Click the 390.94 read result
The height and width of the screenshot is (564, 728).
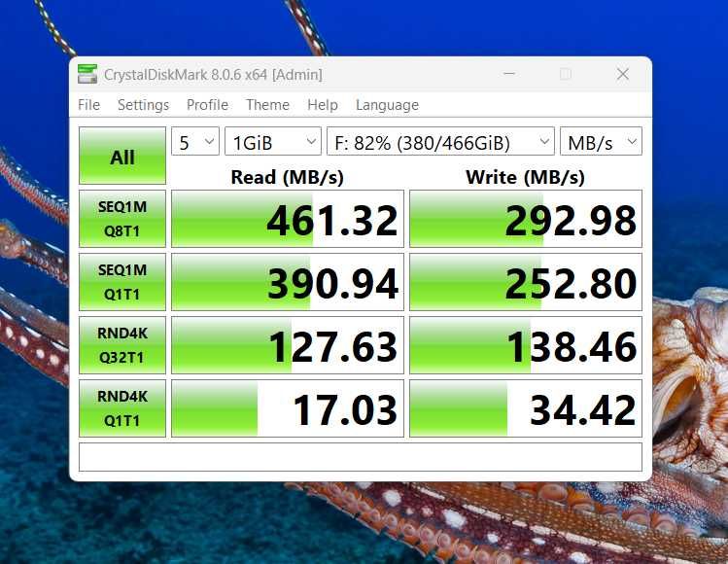pyautogui.click(x=288, y=282)
